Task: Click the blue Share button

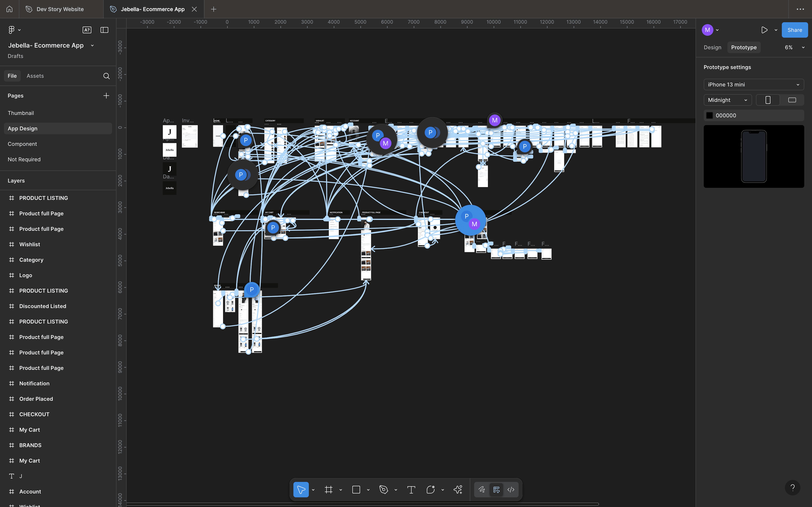Action: click(x=795, y=30)
